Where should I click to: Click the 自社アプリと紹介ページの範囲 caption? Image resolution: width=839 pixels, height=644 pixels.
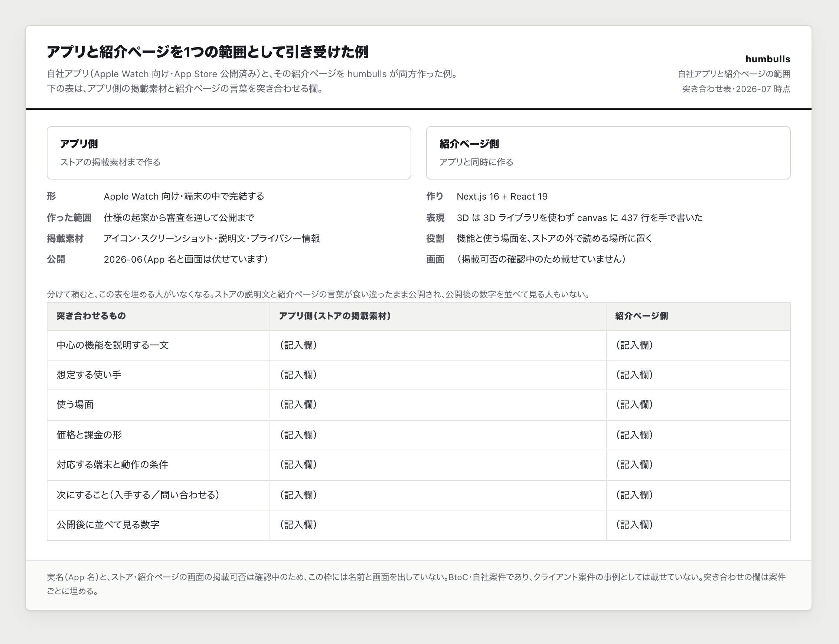pos(734,74)
